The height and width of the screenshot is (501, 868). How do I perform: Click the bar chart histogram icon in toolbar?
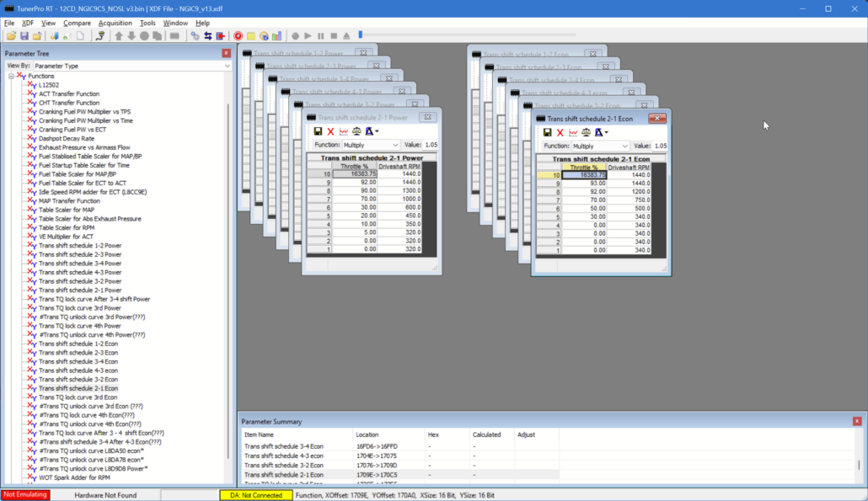[276, 36]
